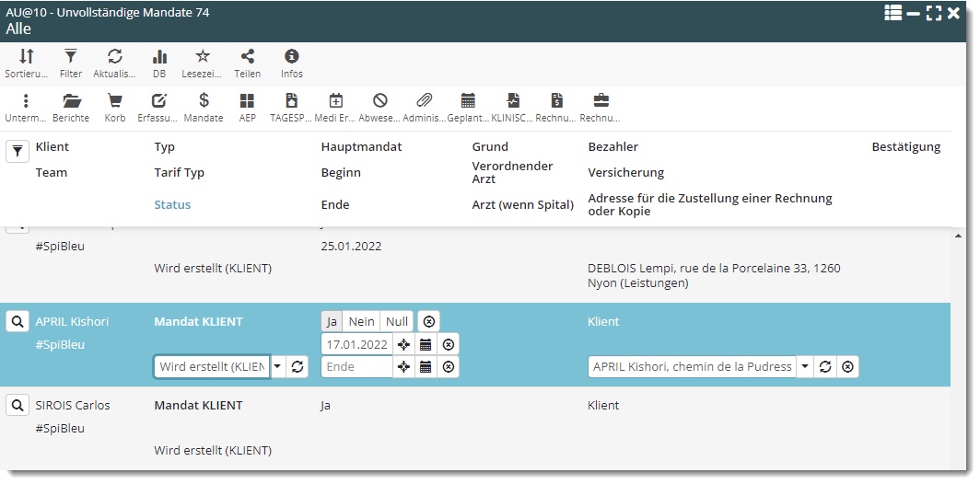
Task: Expand the address dropdown for APRIL Kishori
Action: pos(806,366)
